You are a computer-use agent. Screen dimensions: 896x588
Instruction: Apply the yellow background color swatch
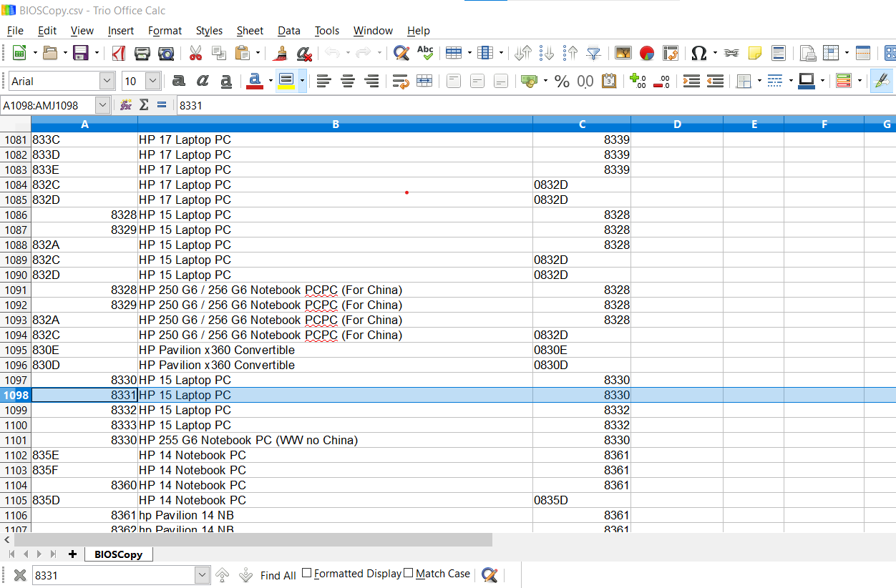point(286,82)
